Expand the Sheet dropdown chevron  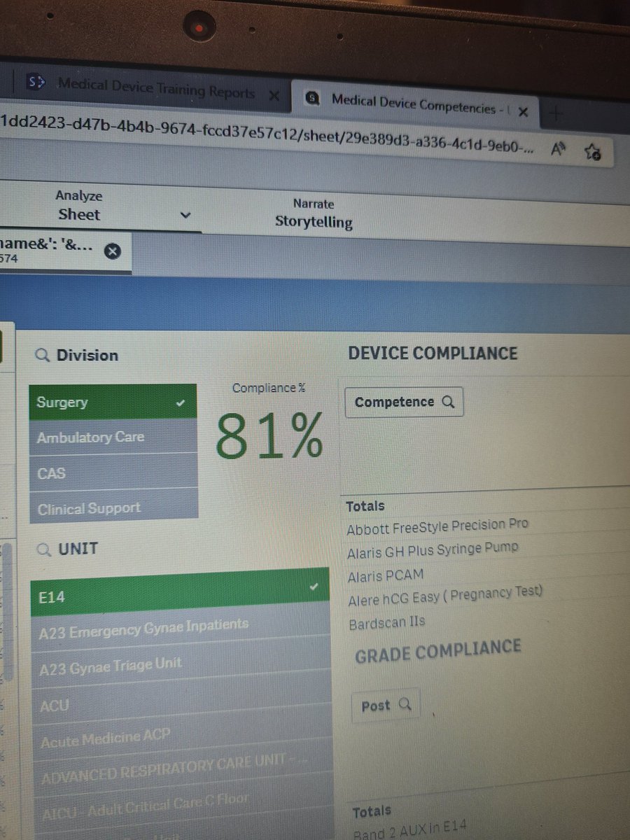click(x=185, y=216)
